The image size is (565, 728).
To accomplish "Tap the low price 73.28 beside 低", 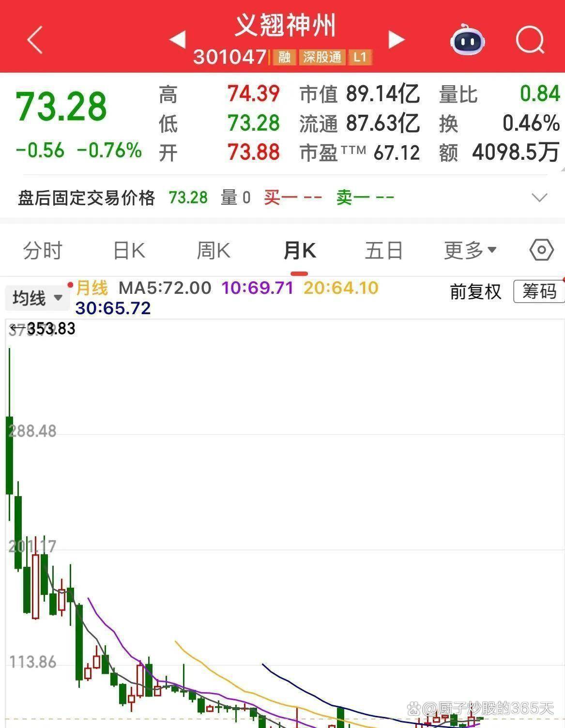I will (x=254, y=123).
